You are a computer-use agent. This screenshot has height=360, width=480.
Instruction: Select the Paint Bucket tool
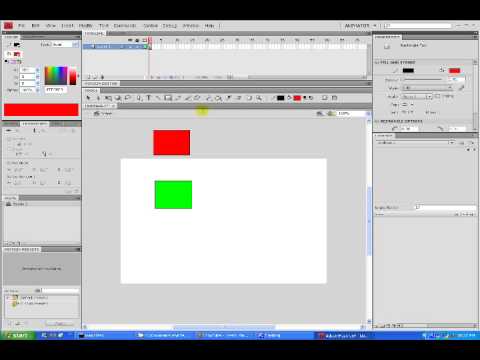point(218,98)
